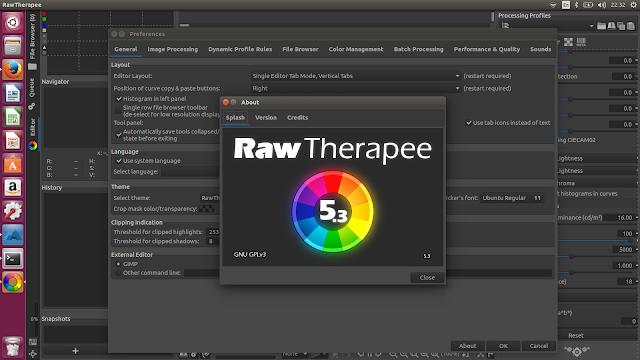
Task: Toggle red channel in histogram panel
Action: (44, 14)
